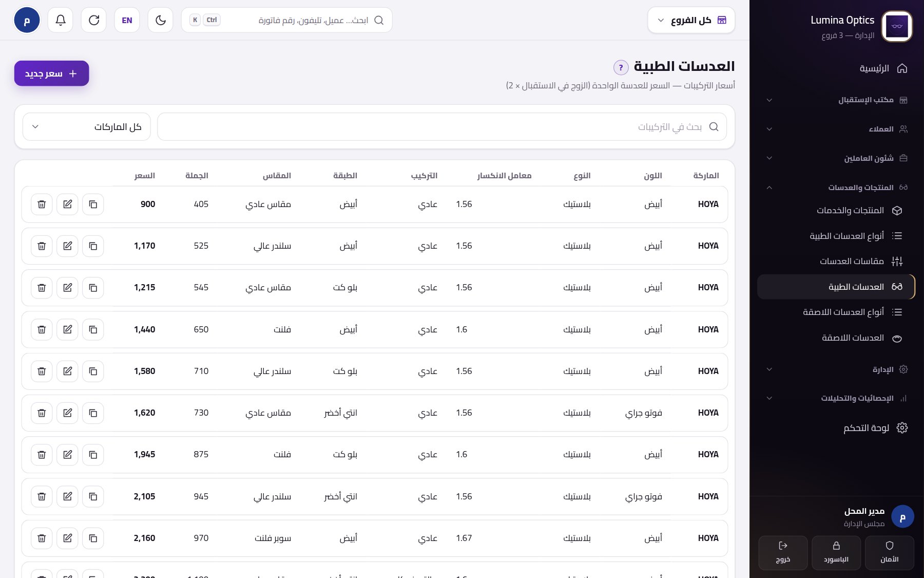Open the كل الفروع branch dropdown
This screenshot has width=924, height=578.
coord(691,20)
